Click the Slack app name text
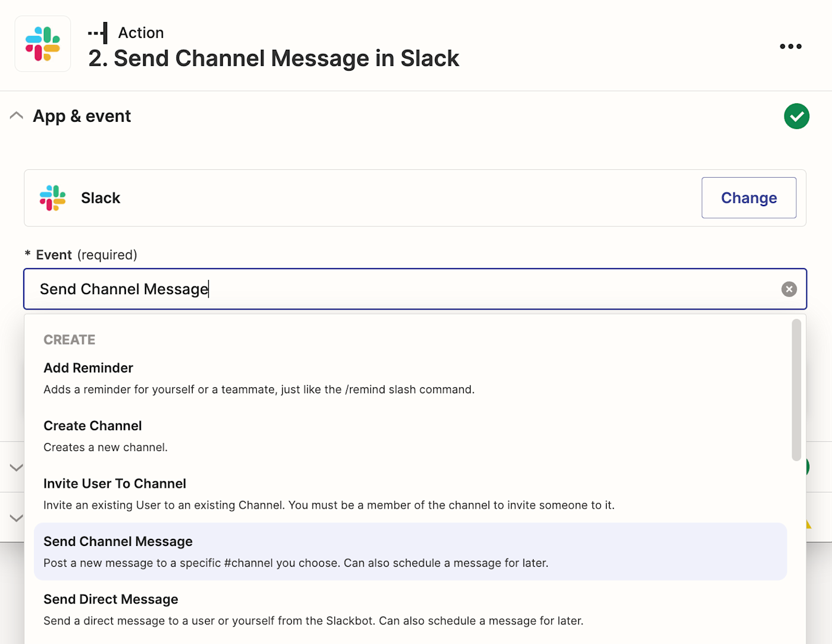This screenshot has width=832, height=644. coord(100,198)
